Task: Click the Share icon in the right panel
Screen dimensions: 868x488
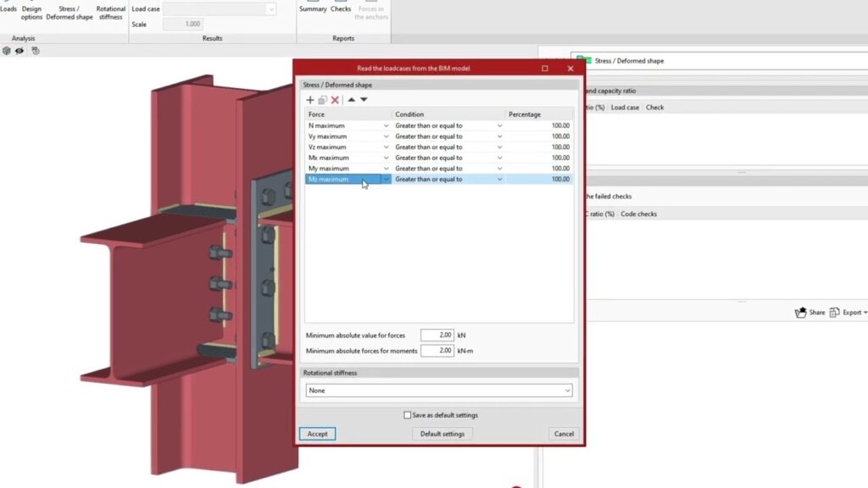Action: 810,313
